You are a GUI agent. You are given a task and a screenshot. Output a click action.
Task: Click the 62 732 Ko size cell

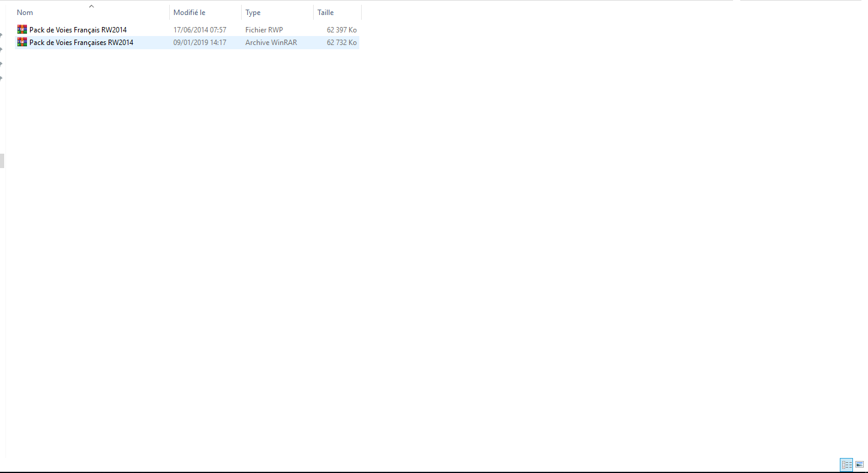[342, 43]
